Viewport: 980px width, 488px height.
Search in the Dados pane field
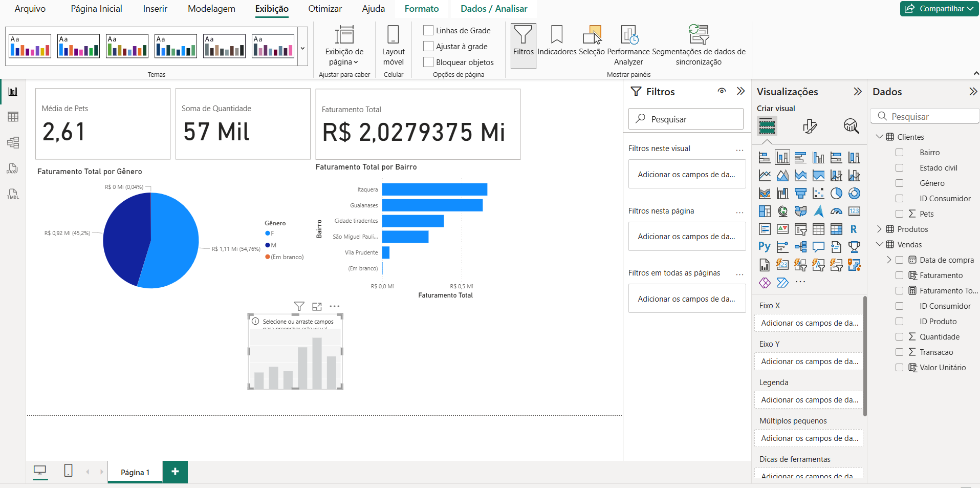(x=925, y=116)
